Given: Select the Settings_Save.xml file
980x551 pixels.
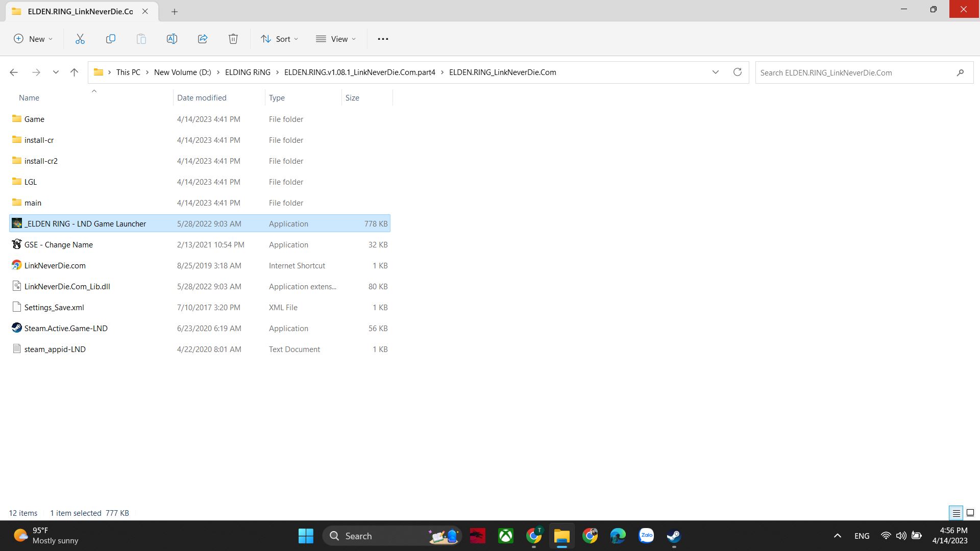Looking at the screenshot, I should (x=200, y=307).
